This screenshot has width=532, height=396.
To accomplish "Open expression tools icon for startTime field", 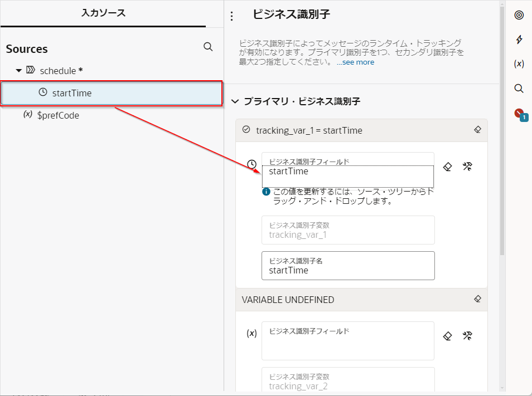I will coord(468,167).
